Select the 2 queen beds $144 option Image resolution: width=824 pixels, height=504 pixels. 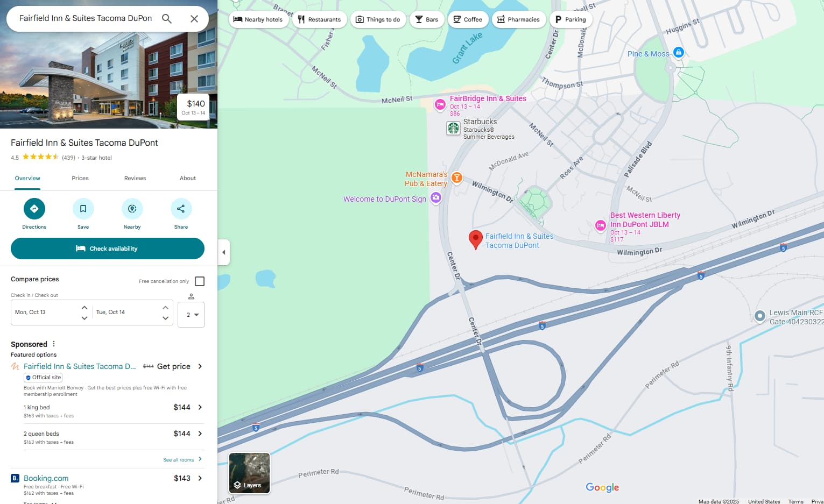(x=114, y=437)
